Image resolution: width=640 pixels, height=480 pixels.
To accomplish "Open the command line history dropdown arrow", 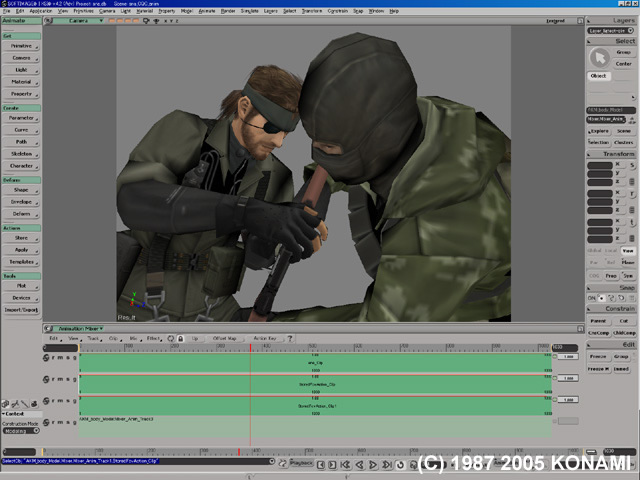I will (272, 461).
